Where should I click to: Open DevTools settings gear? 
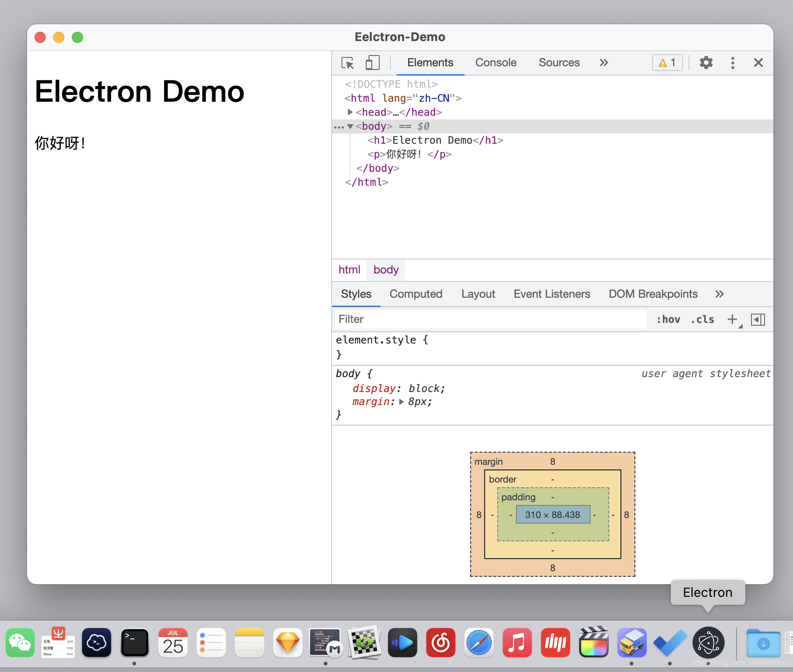[706, 63]
